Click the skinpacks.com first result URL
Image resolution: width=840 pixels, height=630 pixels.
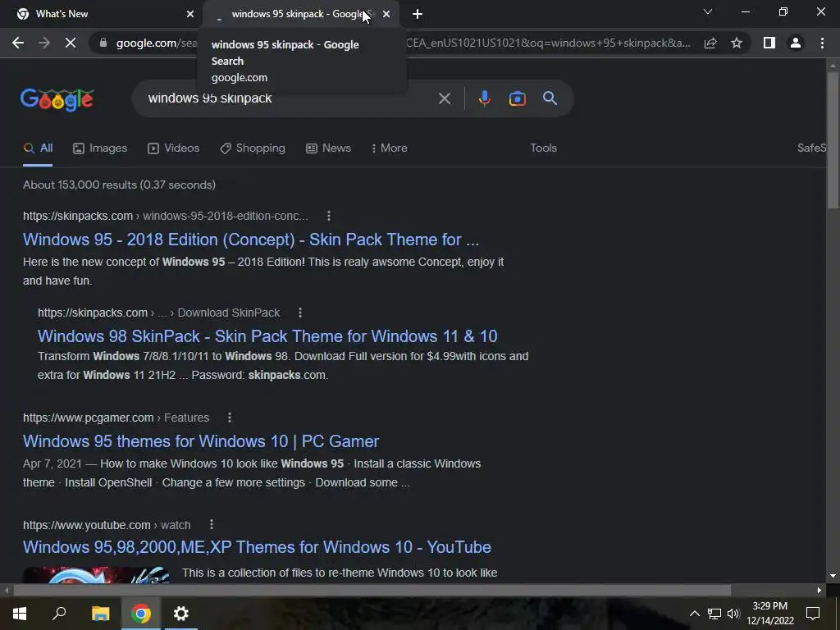(x=166, y=216)
